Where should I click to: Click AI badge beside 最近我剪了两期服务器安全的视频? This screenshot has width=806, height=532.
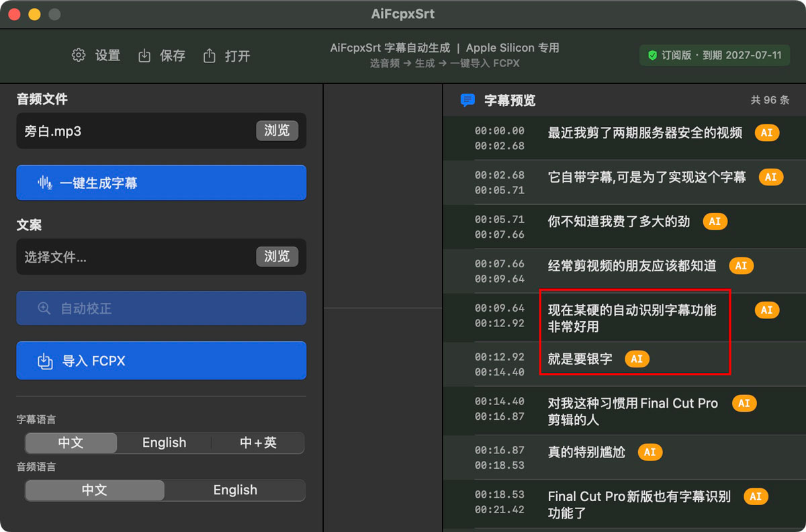click(767, 132)
